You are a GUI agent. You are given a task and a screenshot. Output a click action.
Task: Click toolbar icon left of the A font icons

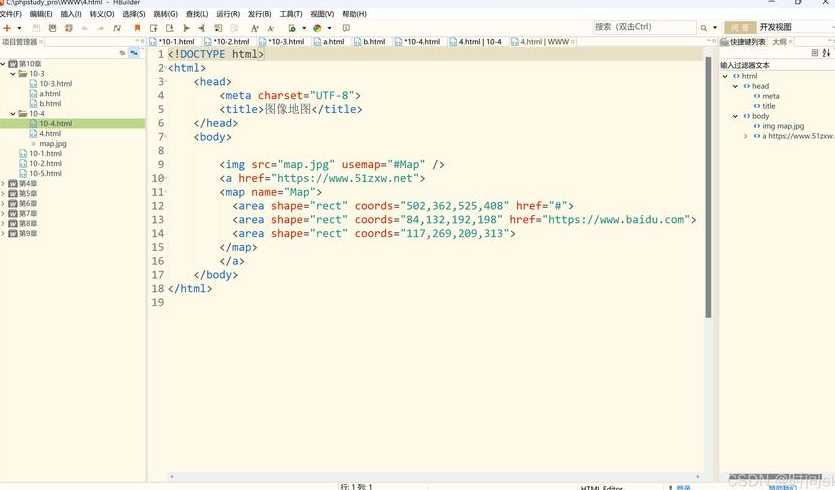(234, 28)
